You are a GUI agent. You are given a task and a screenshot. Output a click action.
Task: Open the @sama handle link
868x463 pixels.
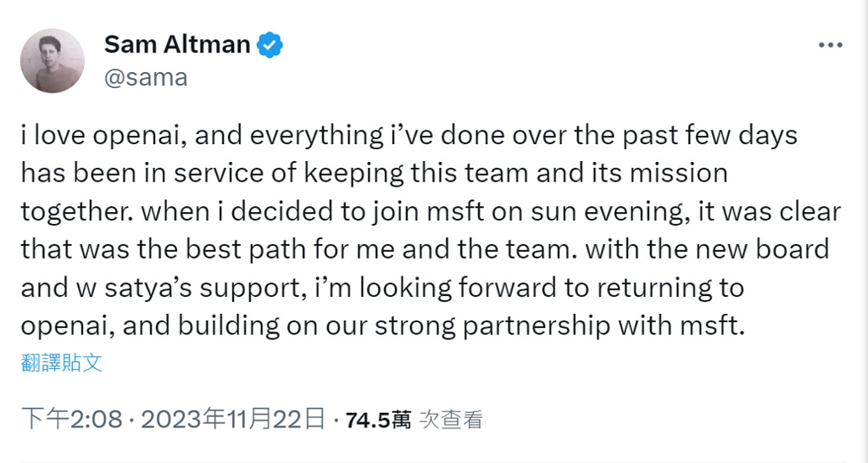tap(146, 77)
